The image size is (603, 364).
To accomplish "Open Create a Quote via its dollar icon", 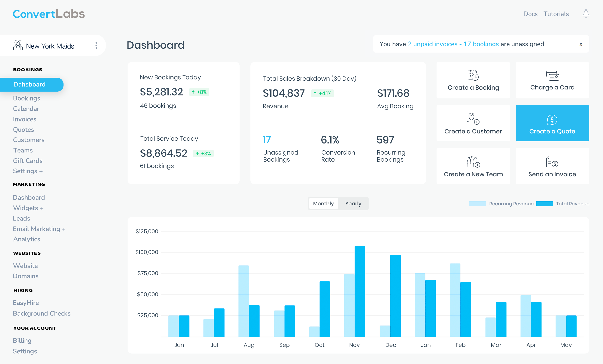I will [552, 120].
